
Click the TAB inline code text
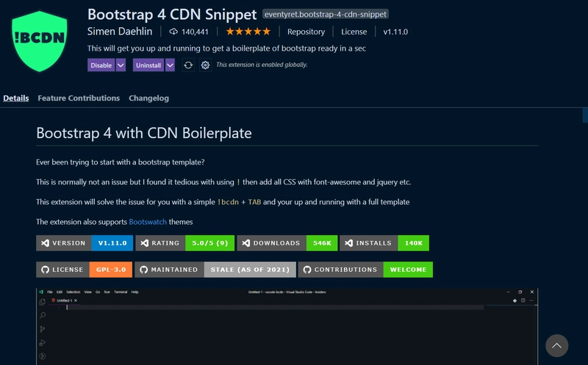point(254,202)
